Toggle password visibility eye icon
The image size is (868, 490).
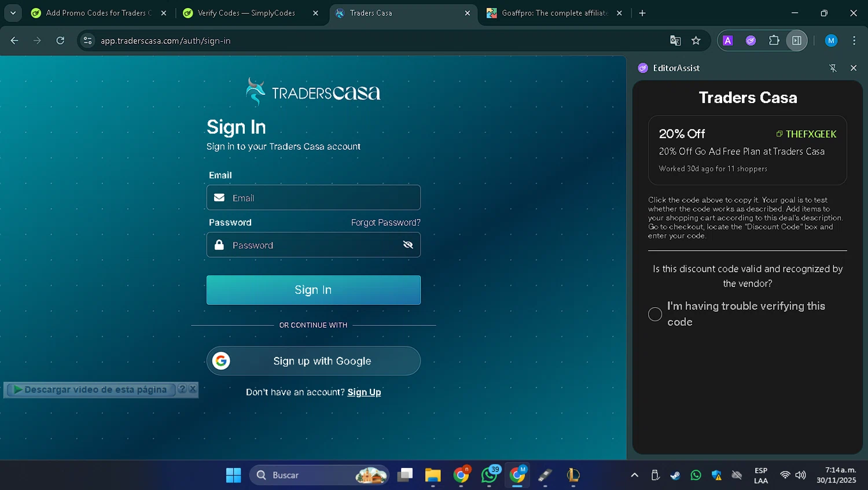tap(408, 245)
